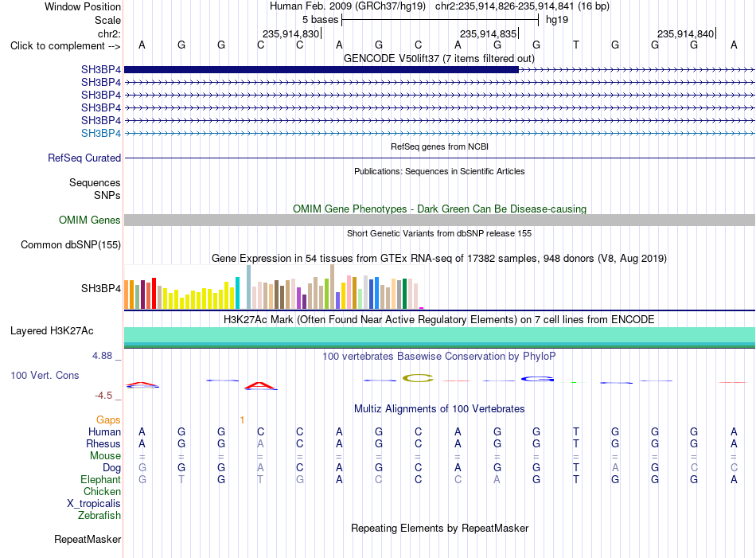This screenshot has height=558, width=756.
Task: Open the GTEx Gene Expression track title
Action: [439, 259]
